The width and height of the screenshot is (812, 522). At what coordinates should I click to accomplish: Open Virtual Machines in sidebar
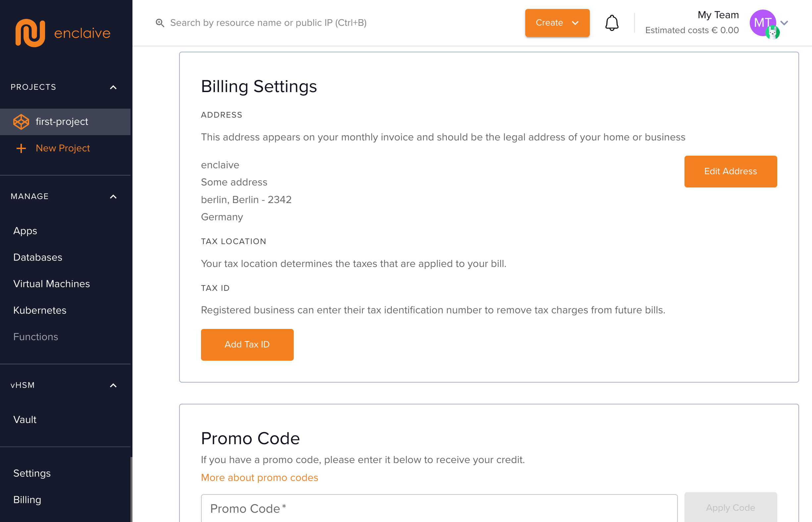pyautogui.click(x=52, y=284)
